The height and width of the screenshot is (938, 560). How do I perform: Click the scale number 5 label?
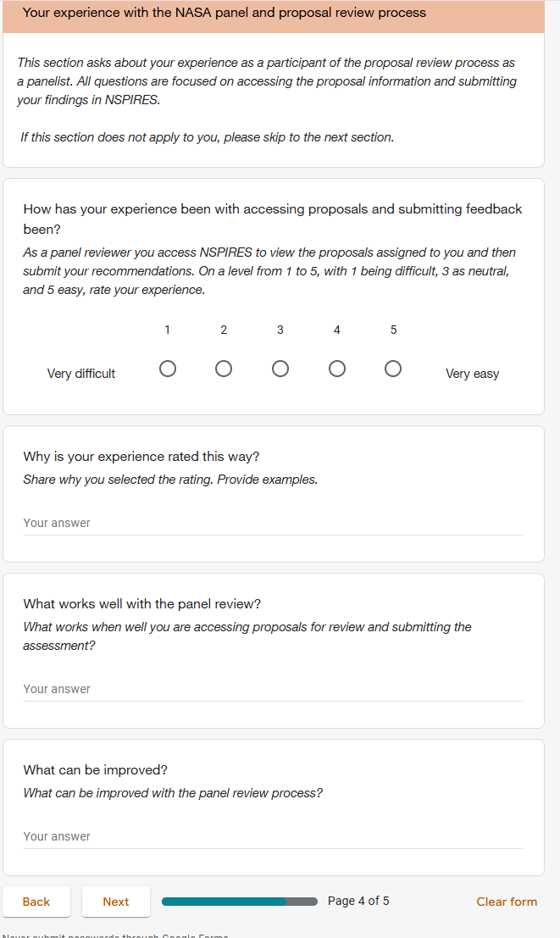[393, 330]
